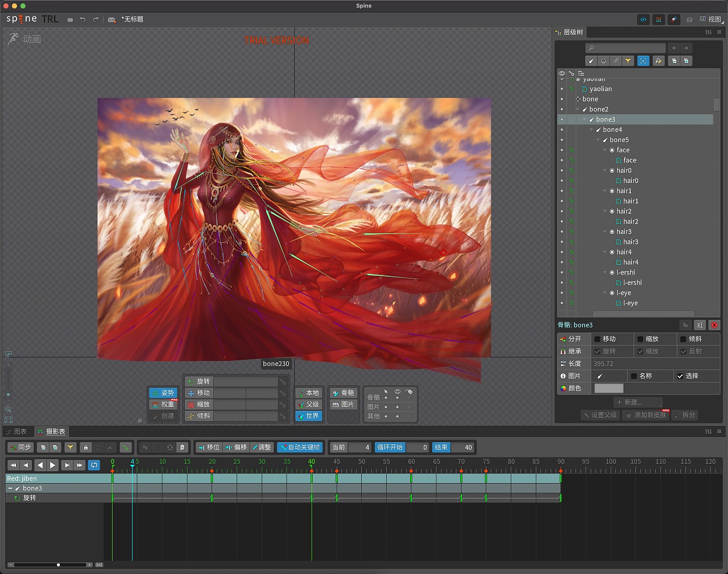This screenshot has height=574, width=728.
Task: Adjust the timeline zoom slider
Action: [x=58, y=565]
